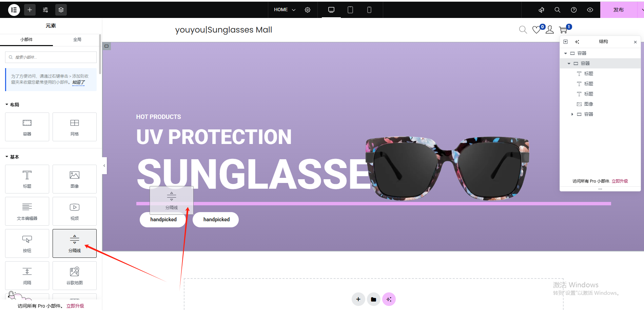This screenshot has height=310, width=644.
Task: Toggle the structure layers icon
Action: [61, 10]
